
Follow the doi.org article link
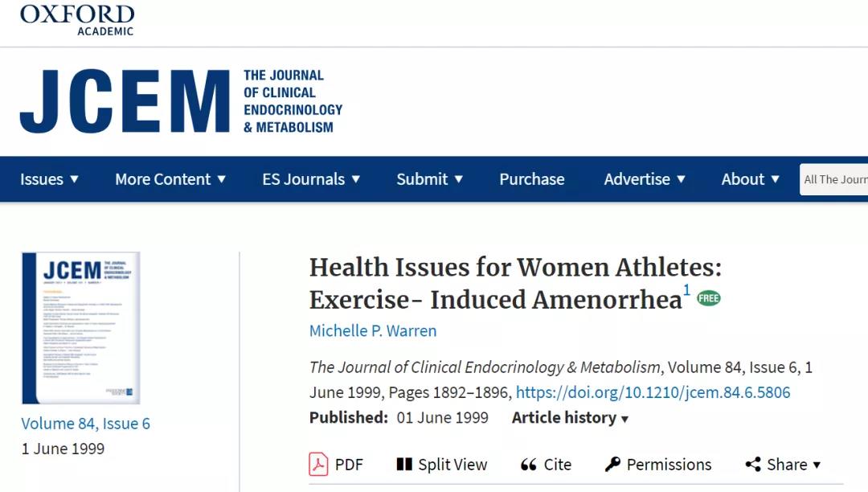coord(653,392)
